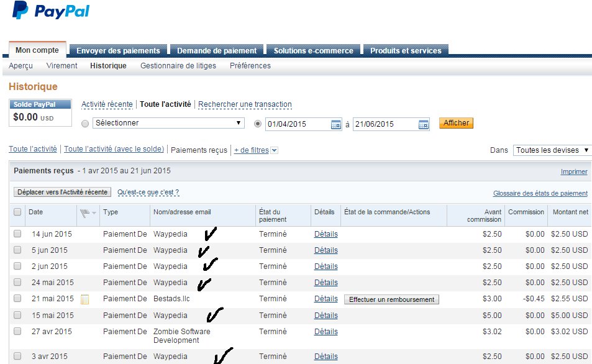Tick the checkbox for 21 mai 2015
592x364 pixels.
click(17, 298)
